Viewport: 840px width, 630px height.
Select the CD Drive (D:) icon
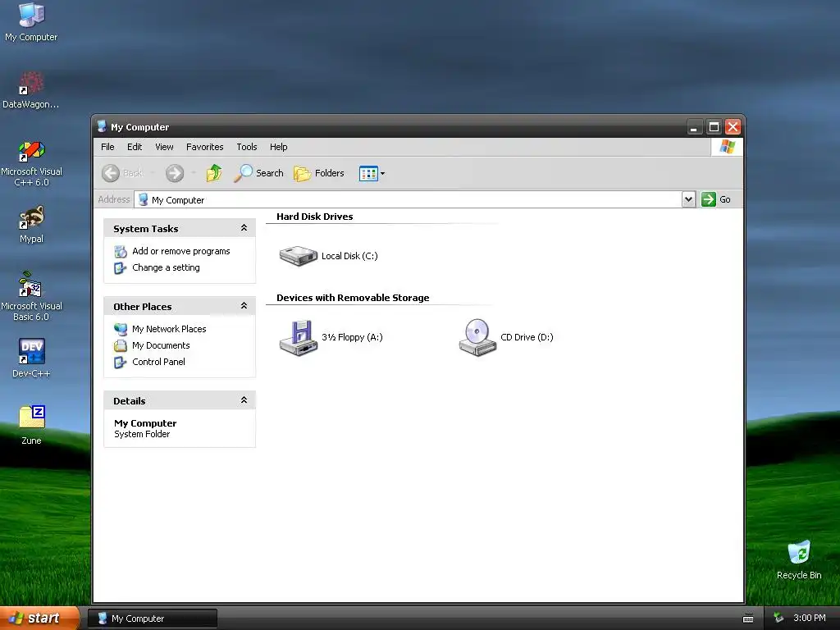tap(477, 337)
